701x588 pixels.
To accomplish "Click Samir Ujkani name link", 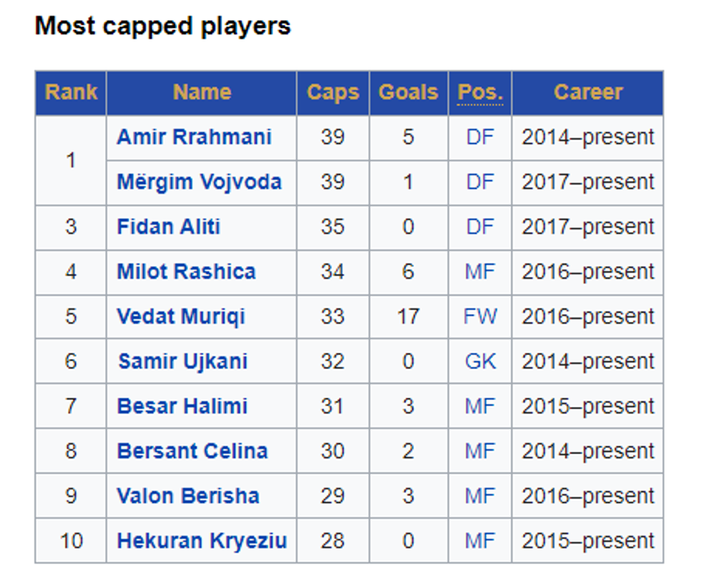I will click(182, 361).
